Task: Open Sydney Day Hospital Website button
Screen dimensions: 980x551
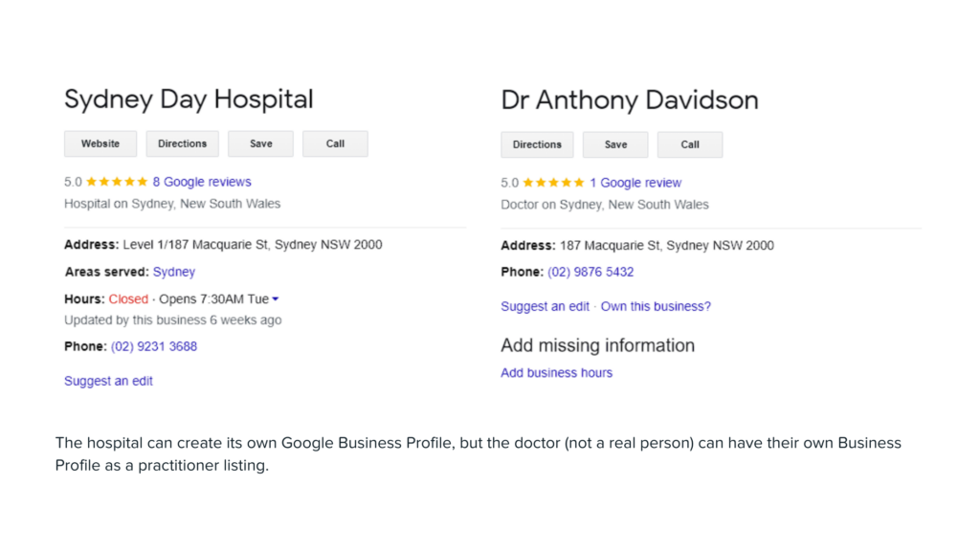Action: click(100, 143)
